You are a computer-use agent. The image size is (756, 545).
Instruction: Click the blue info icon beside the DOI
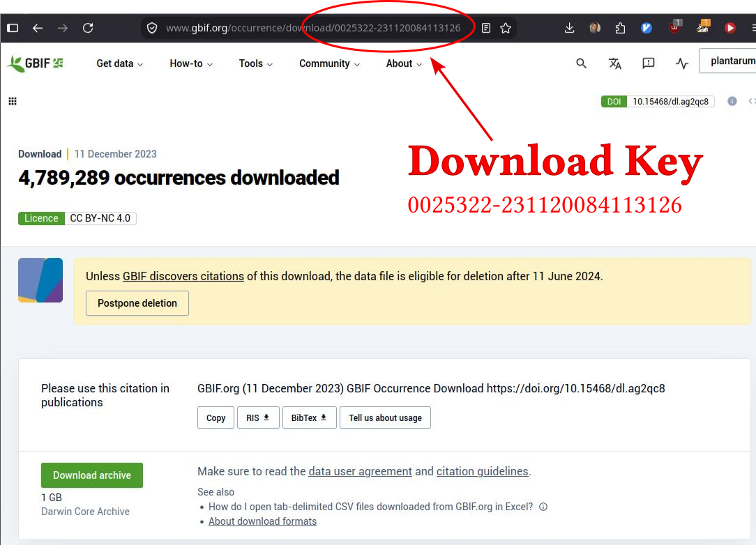(732, 101)
